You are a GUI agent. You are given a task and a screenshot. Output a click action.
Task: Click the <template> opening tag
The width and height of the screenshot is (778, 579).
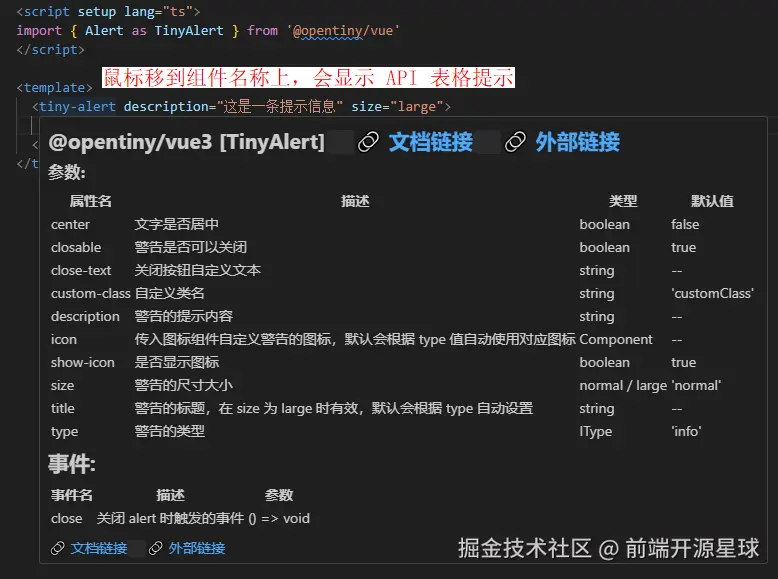coord(55,88)
